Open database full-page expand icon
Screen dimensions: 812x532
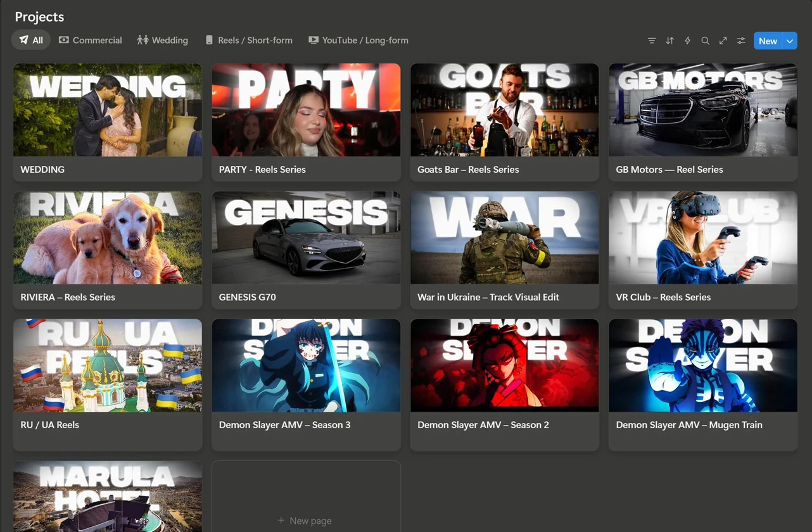(723, 41)
